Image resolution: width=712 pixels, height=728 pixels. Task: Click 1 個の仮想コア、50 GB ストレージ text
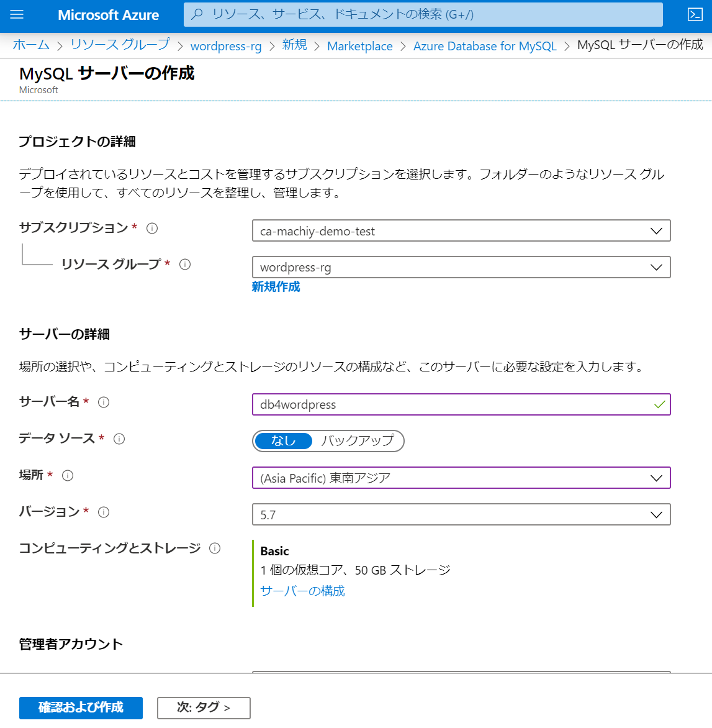tap(355, 570)
